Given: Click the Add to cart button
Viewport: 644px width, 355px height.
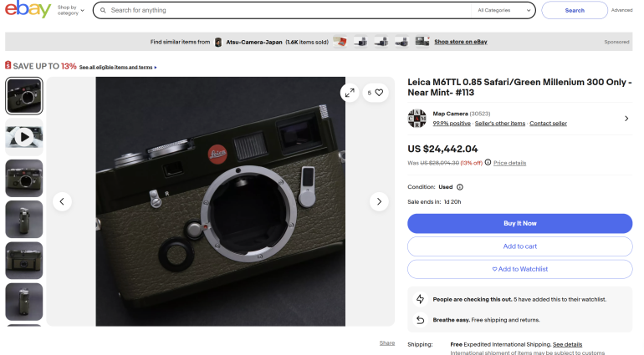Looking at the screenshot, I should click(519, 246).
